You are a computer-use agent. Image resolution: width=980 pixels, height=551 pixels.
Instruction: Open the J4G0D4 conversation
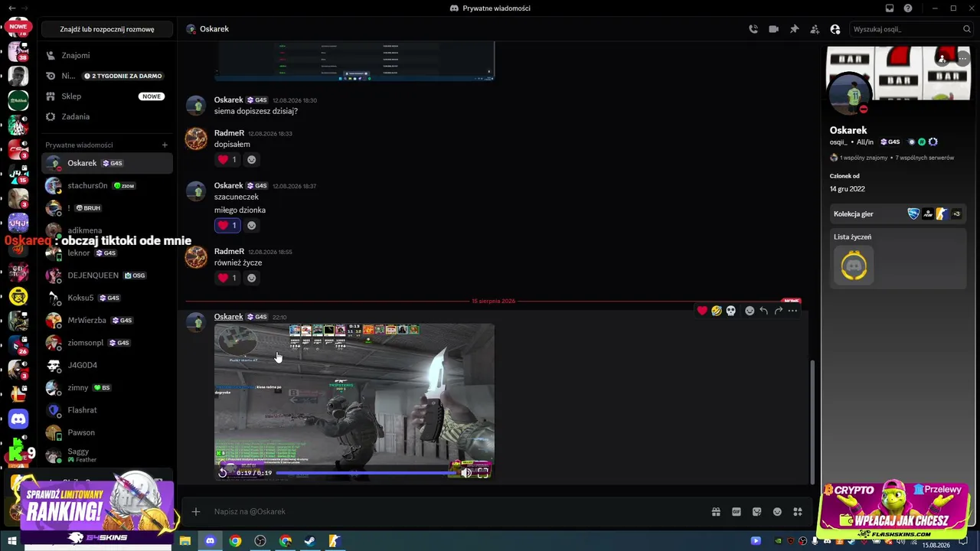coord(107,365)
